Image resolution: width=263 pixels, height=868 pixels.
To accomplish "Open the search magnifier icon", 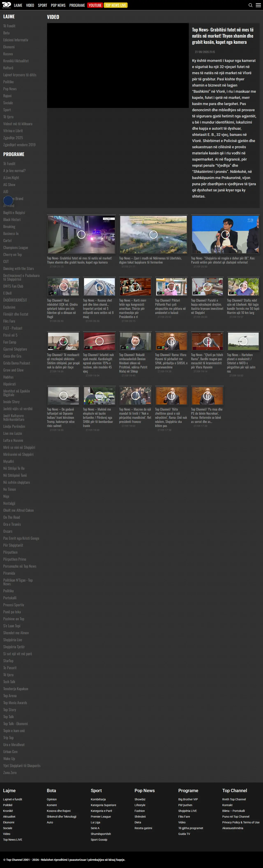I will point(250,5).
